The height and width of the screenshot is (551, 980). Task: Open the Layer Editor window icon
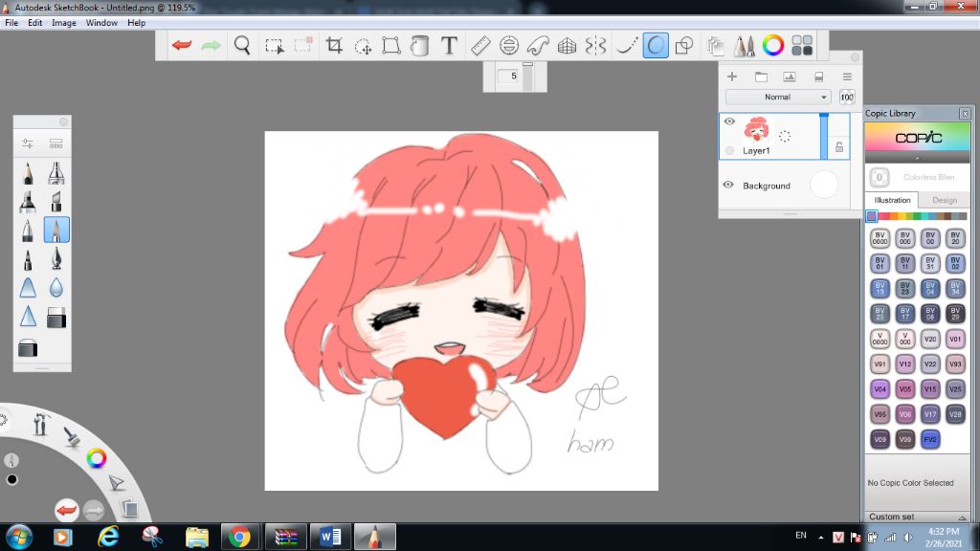point(715,45)
